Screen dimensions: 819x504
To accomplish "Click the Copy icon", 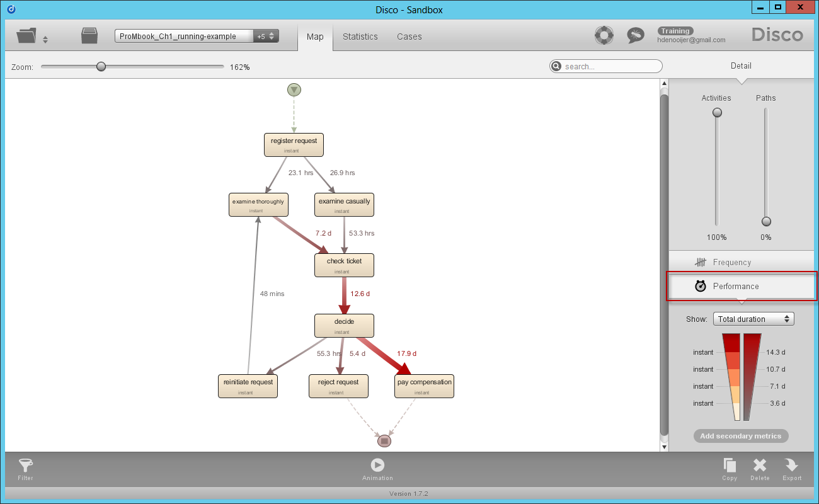I will point(730,466).
